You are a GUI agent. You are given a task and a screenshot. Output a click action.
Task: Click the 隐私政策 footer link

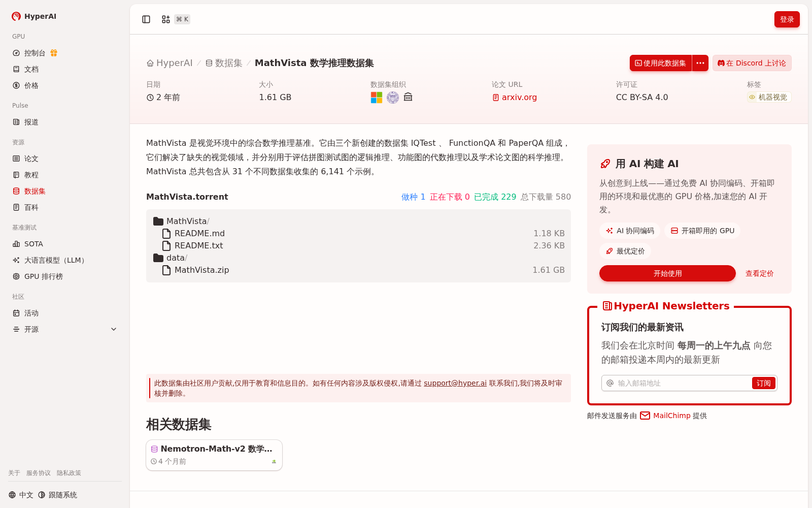(69, 473)
